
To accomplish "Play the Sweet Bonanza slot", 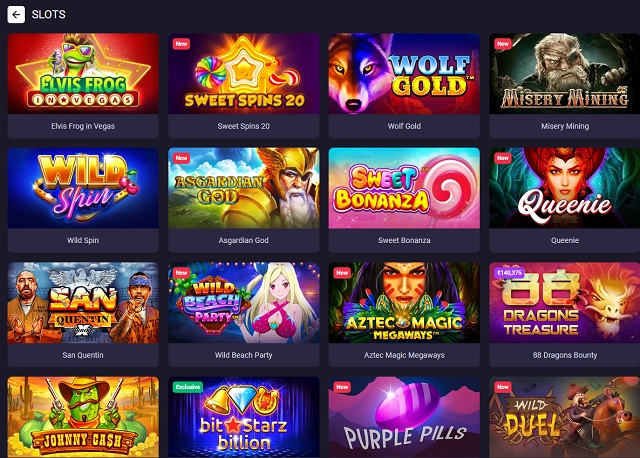I will [404, 188].
